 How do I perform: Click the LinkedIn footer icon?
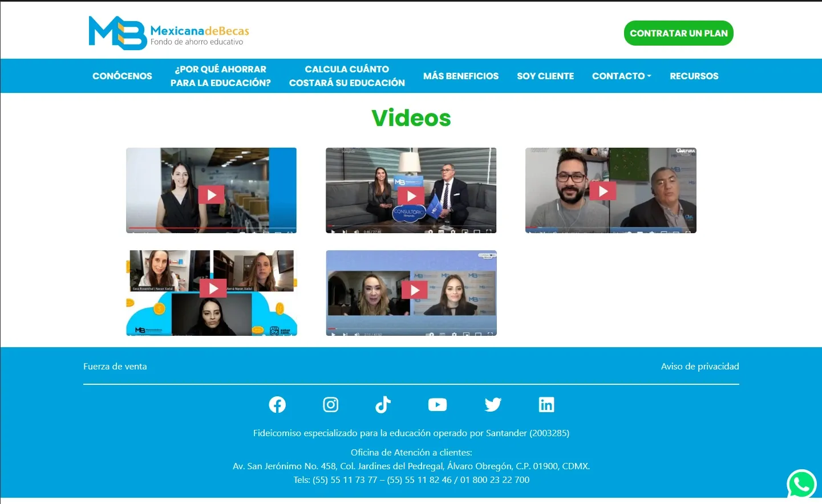[x=546, y=404]
